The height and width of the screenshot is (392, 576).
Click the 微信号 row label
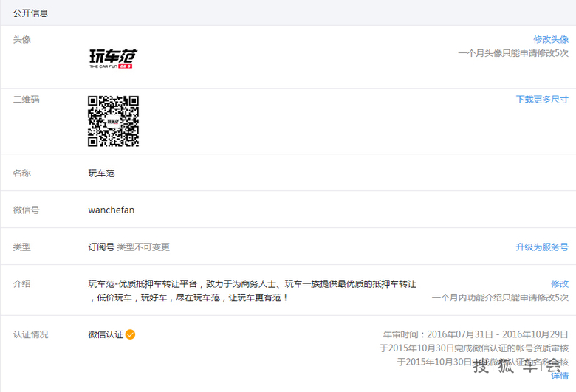(x=26, y=210)
